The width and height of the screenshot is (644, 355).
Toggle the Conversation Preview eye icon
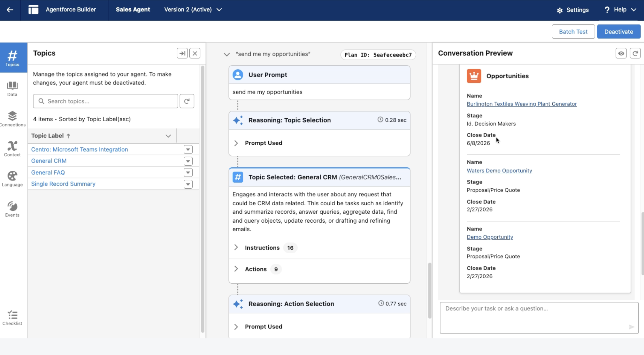(621, 53)
